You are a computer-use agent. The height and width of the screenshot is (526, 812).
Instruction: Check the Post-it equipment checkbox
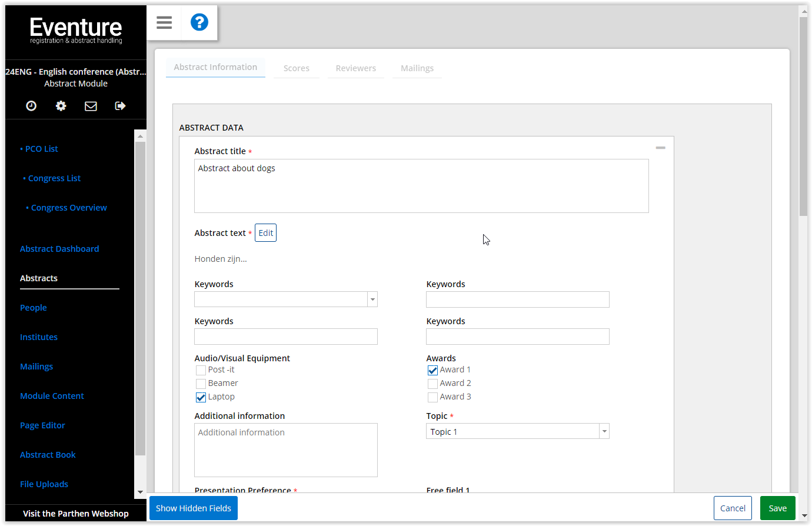(201, 370)
